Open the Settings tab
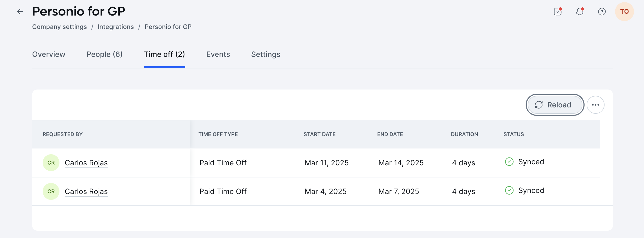 (x=266, y=54)
